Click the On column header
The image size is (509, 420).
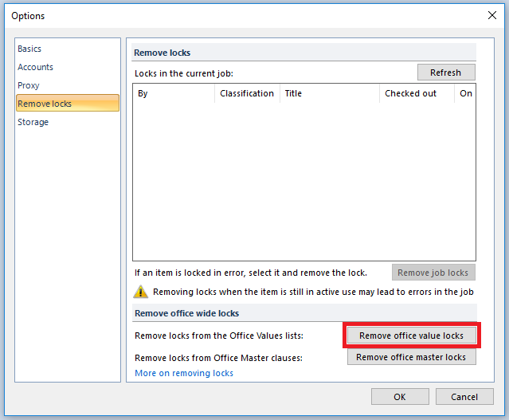click(x=465, y=93)
